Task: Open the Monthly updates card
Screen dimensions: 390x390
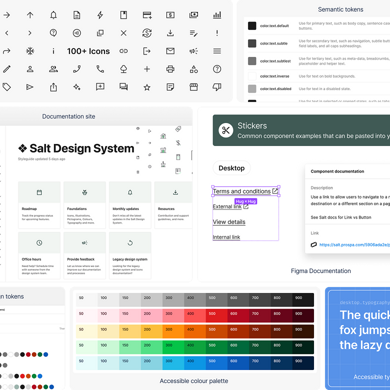Action: click(130, 205)
